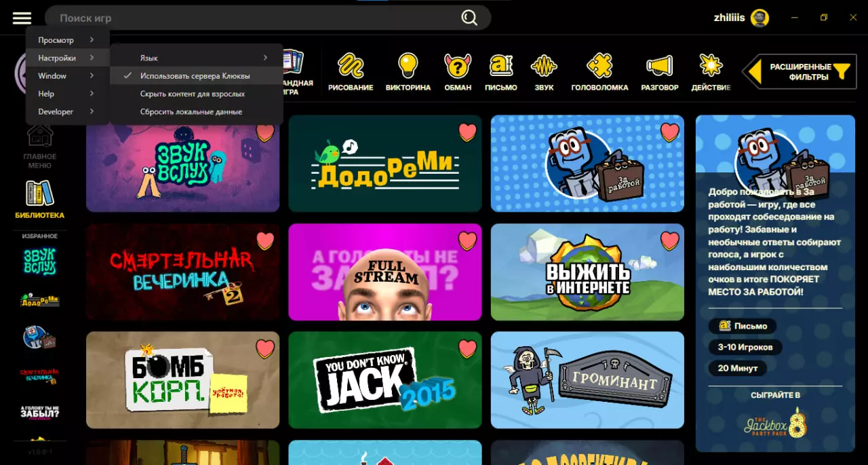Filter games by Действие category
Screen dimensions: 868x465
tap(711, 72)
